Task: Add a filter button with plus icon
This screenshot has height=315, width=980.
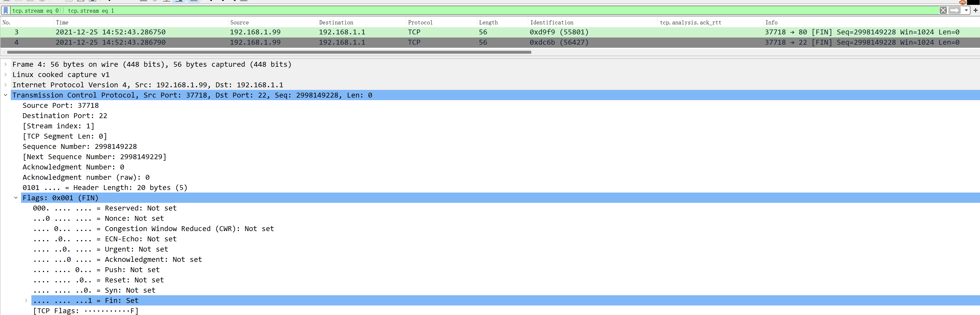Action: [975, 11]
